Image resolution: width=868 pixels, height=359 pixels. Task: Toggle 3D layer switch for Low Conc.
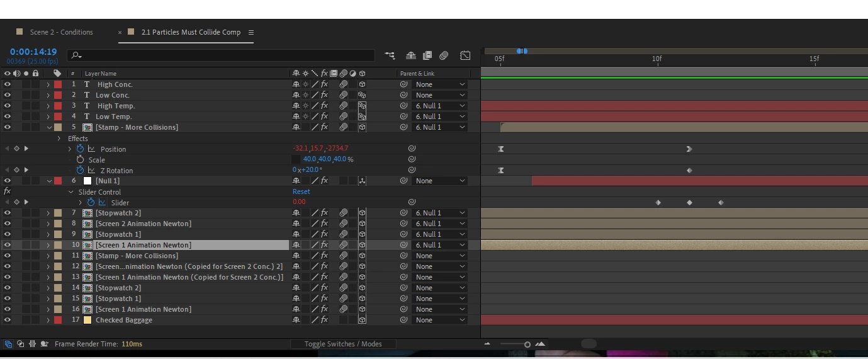point(362,95)
